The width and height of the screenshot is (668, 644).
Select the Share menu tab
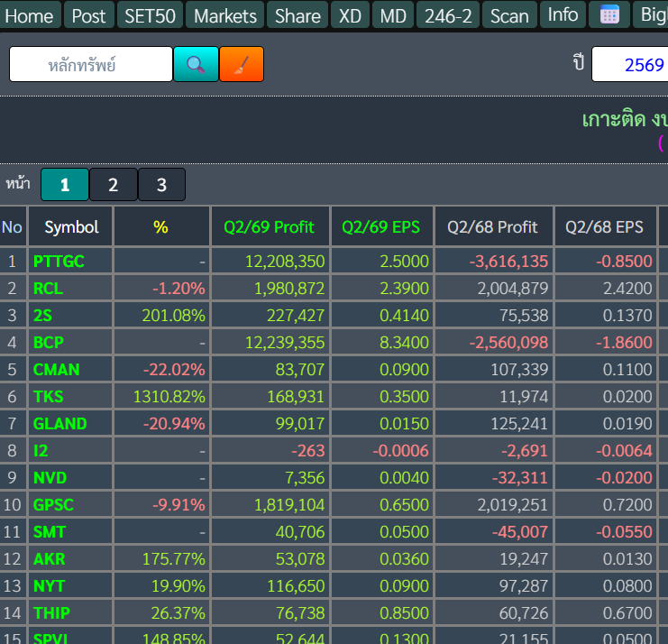297,15
